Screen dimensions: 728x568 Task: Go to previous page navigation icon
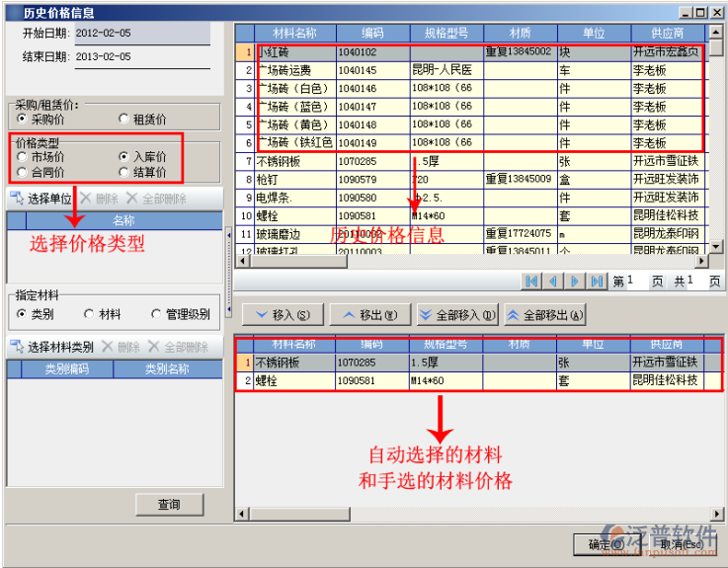pos(553,282)
